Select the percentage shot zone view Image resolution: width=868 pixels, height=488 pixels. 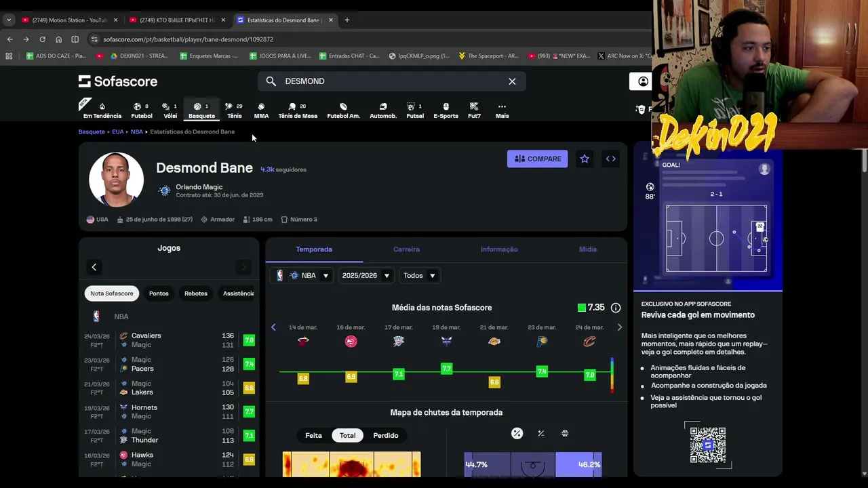point(517,434)
